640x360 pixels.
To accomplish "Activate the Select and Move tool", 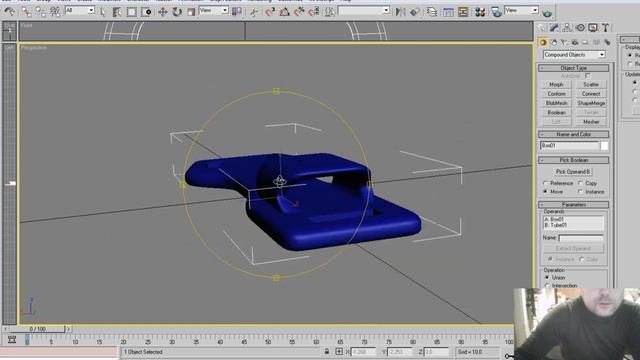I will click(162, 12).
